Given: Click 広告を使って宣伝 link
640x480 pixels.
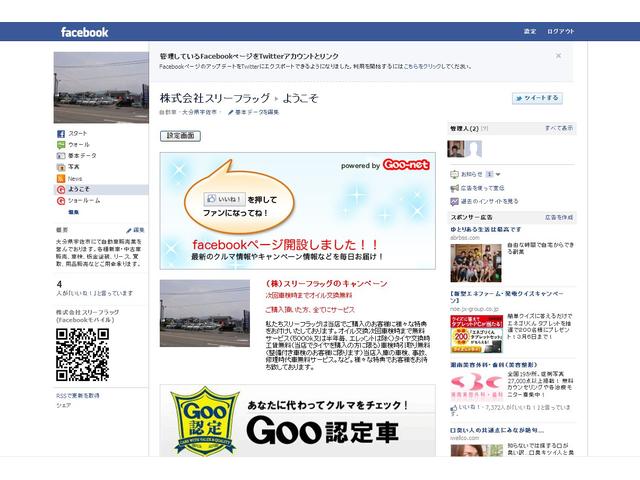Looking at the screenshot, I should (x=482, y=187).
